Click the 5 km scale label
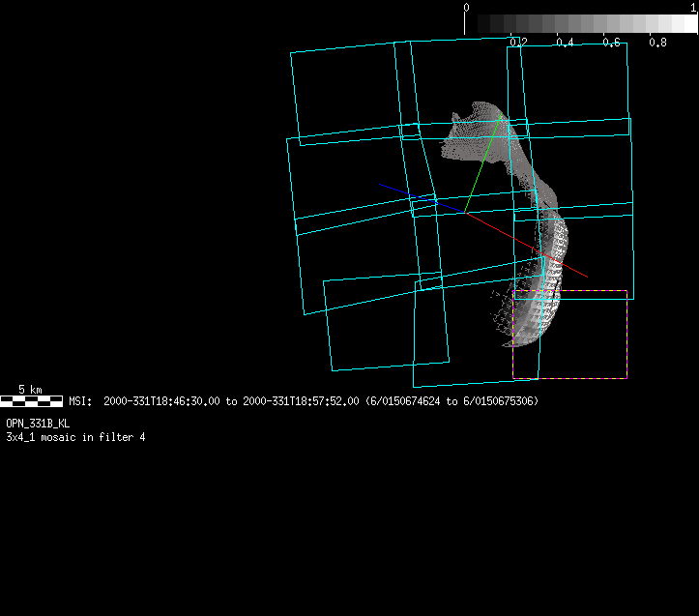This screenshot has width=699, height=616. coord(31,389)
